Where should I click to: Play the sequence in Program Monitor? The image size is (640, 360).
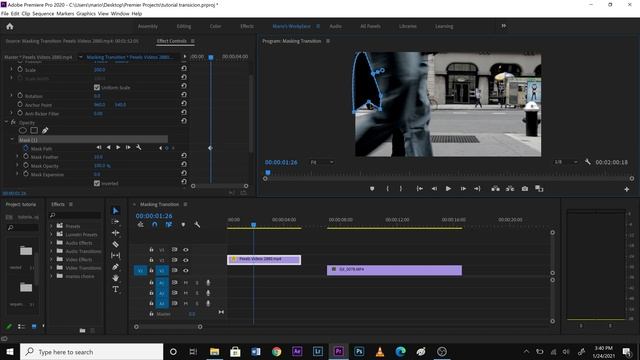pos(448,189)
